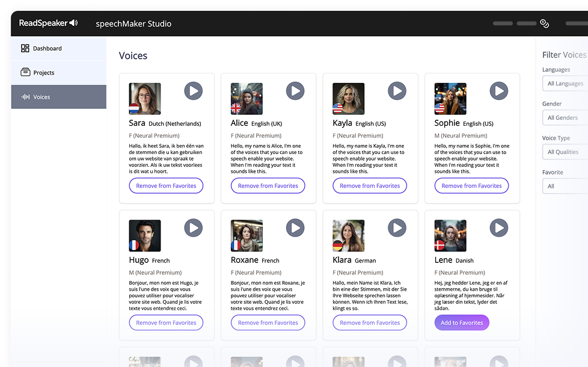Remove Roxane from Favorites
The width and height of the screenshot is (588, 367).
(x=268, y=323)
